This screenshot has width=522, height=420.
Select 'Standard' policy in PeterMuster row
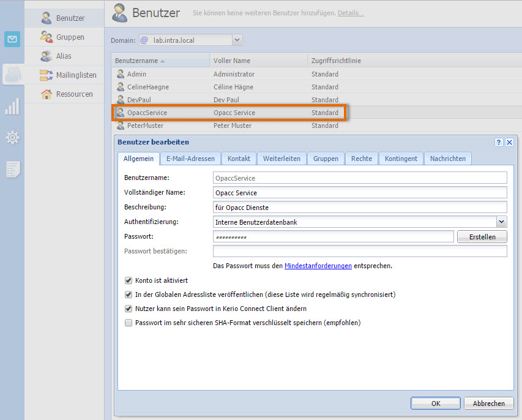[x=325, y=126]
